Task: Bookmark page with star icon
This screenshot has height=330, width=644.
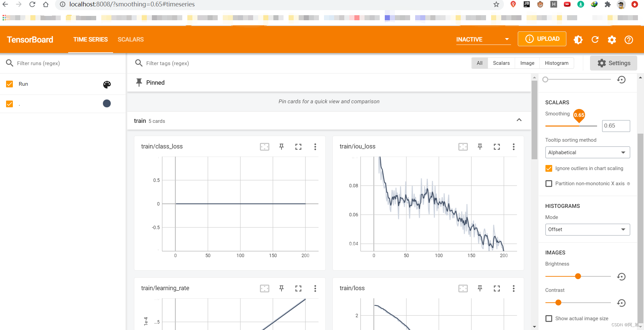Action: point(496,4)
